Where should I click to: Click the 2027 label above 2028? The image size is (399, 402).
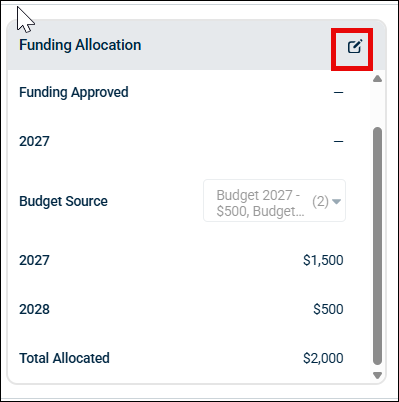(x=34, y=260)
